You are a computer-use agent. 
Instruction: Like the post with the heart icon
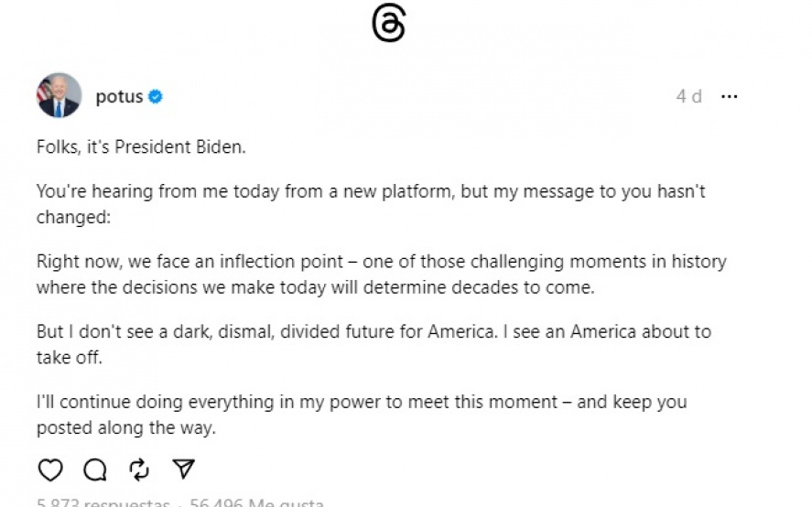(x=50, y=469)
